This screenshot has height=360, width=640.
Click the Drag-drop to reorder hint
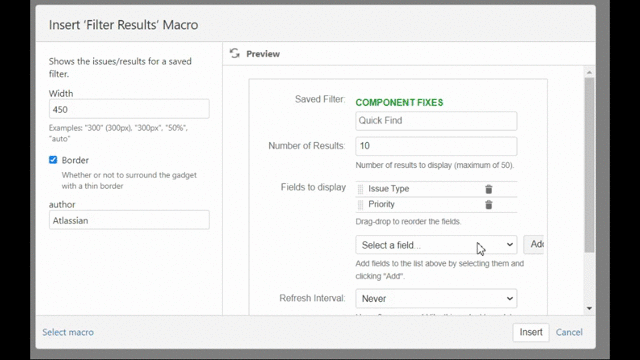(x=408, y=222)
